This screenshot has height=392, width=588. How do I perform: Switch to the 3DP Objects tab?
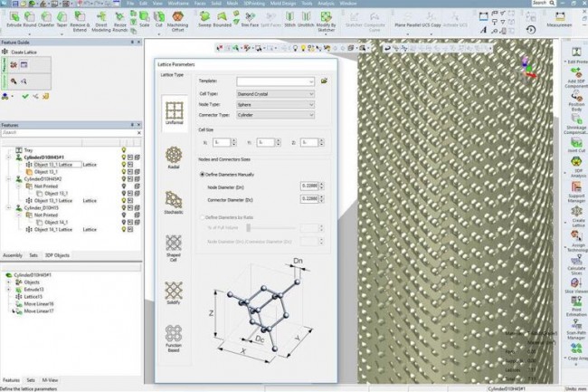(57, 255)
